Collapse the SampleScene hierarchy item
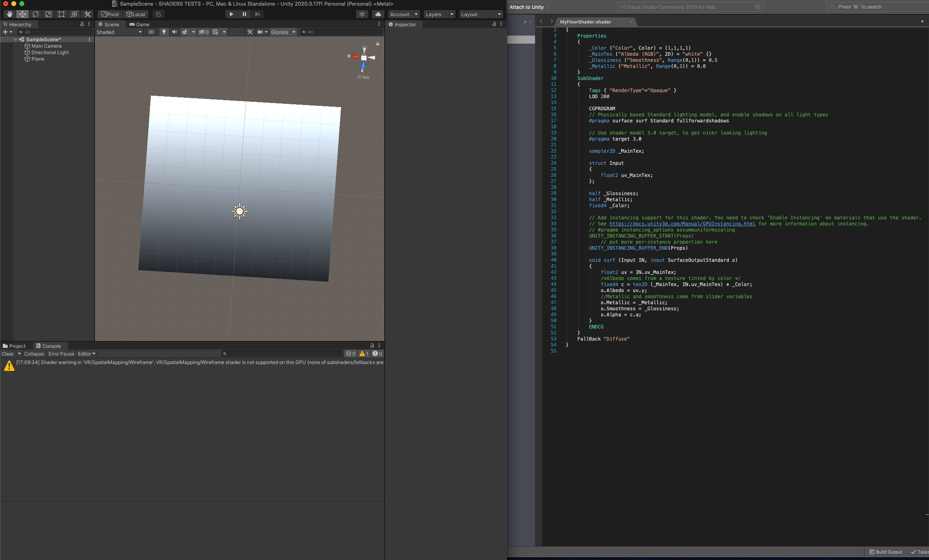 pyautogui.click(x=15, y=39)
